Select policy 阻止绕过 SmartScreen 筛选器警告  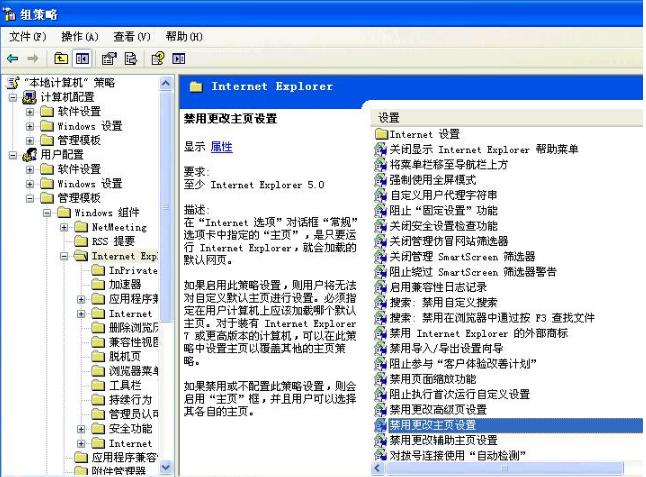pos(473,271)
